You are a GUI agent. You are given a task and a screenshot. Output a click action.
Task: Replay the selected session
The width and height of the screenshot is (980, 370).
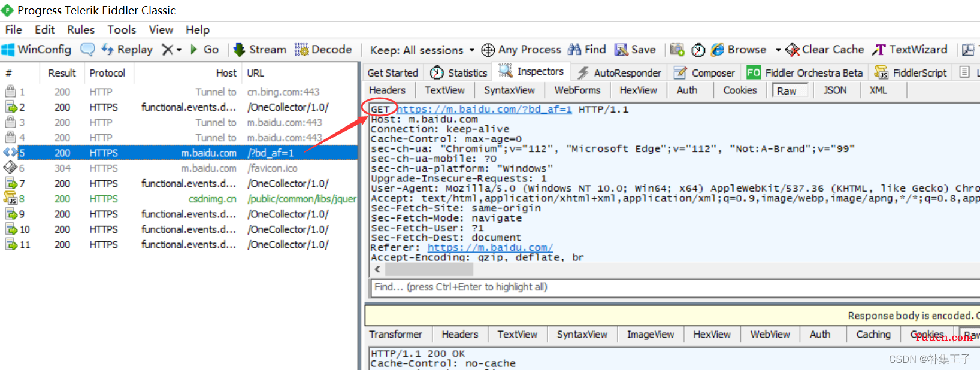click(127, 50)
